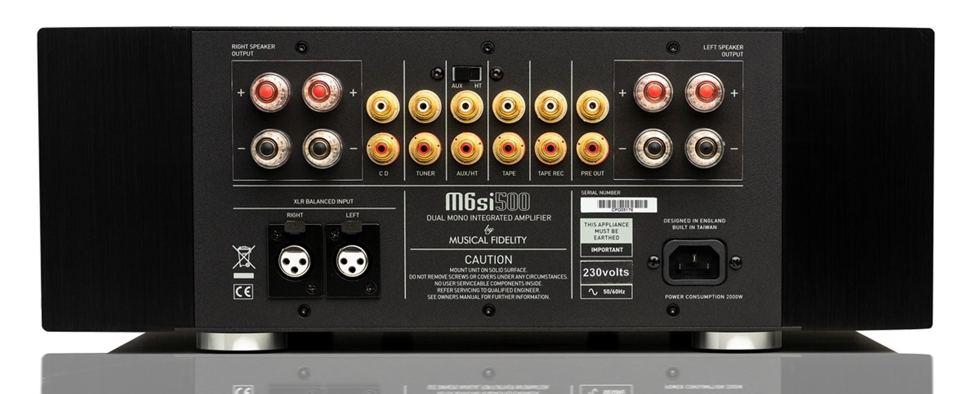980x394 pixels.
Task: Select the white upper TUNER RCA jack
Action: (x=425, y=107)
